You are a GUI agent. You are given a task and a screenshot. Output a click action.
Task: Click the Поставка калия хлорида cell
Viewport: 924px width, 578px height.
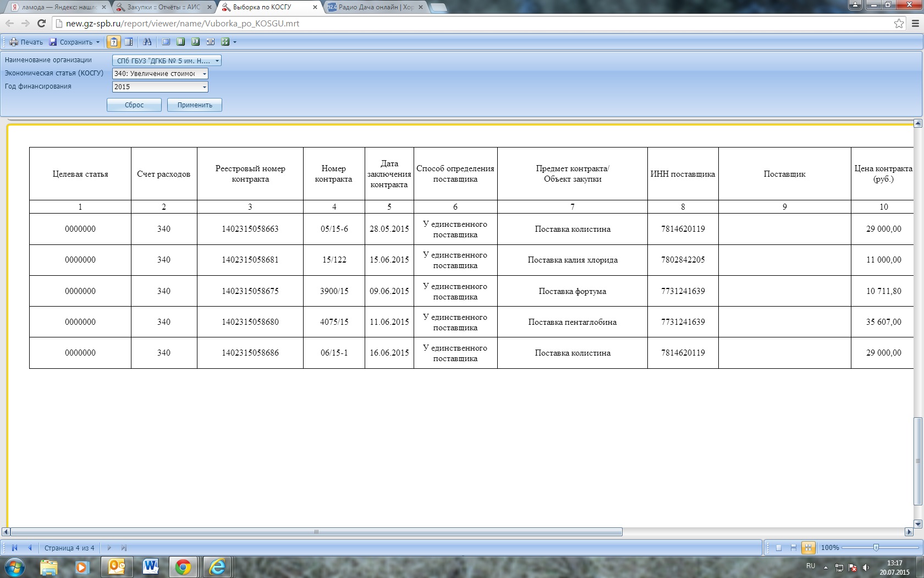click(573, 260)
